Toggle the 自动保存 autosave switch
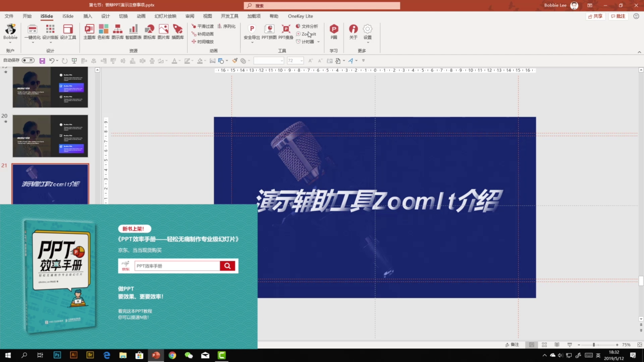644x362 pixels. 28,60
